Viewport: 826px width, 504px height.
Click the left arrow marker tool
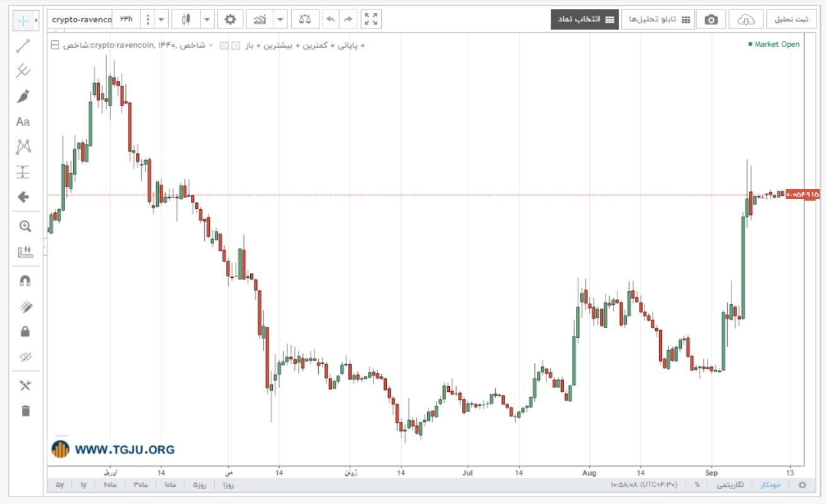point(23,197)
